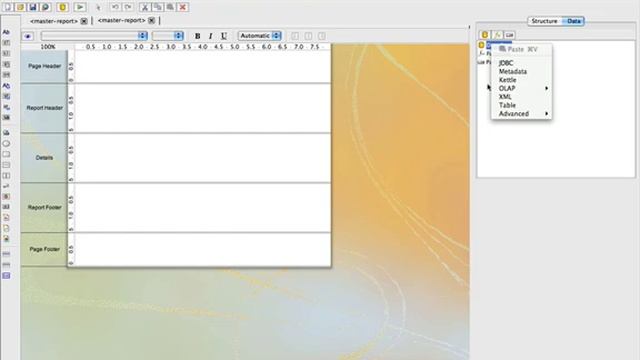Open the Automatic color dropdown
640x360 pixels.
click(260, 36)
